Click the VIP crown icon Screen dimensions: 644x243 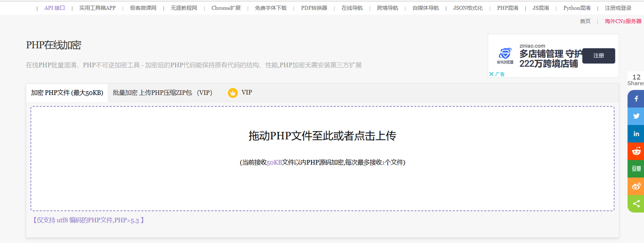(233, 93)
